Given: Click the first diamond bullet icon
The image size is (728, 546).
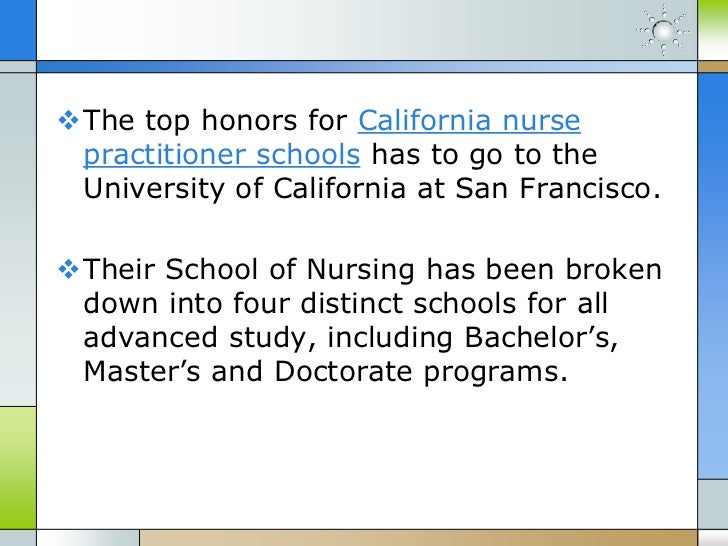Looking at the screenshot, I should pos(68,120).
